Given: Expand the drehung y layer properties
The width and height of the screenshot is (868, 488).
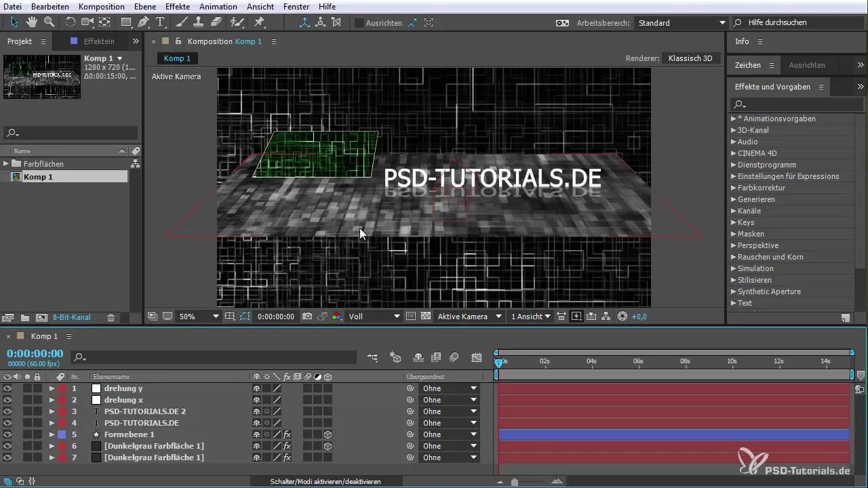Looking at the screenshot, I should [x=52, y=389].
